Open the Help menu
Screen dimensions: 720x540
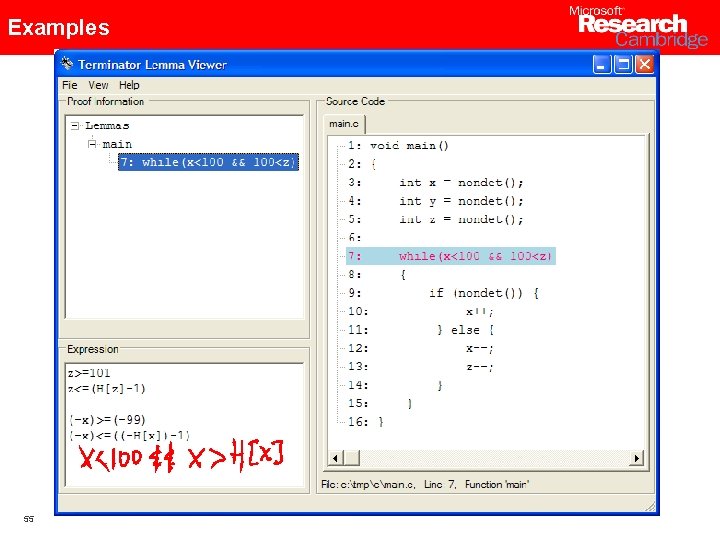click(x=129, y=85)
